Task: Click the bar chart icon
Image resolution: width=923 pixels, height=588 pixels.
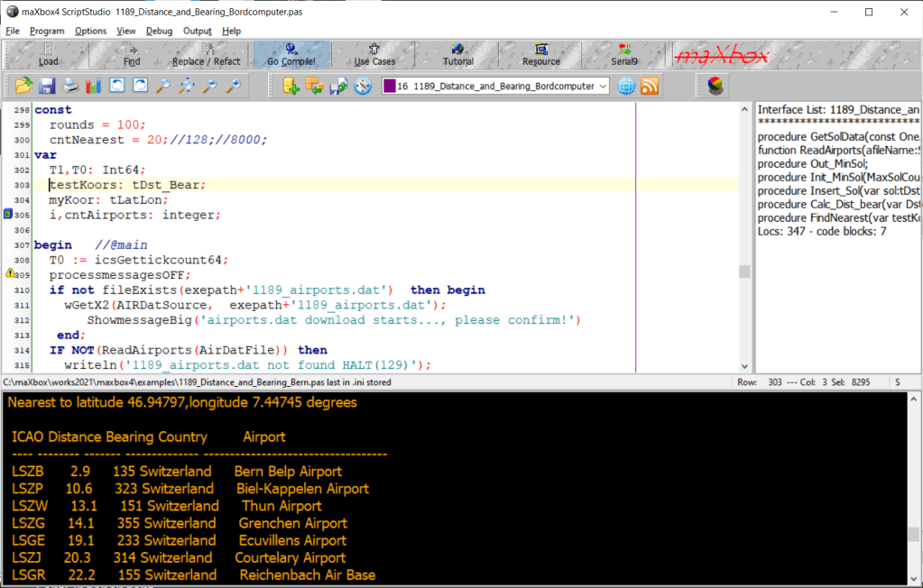Action: [x=94, y=86]
